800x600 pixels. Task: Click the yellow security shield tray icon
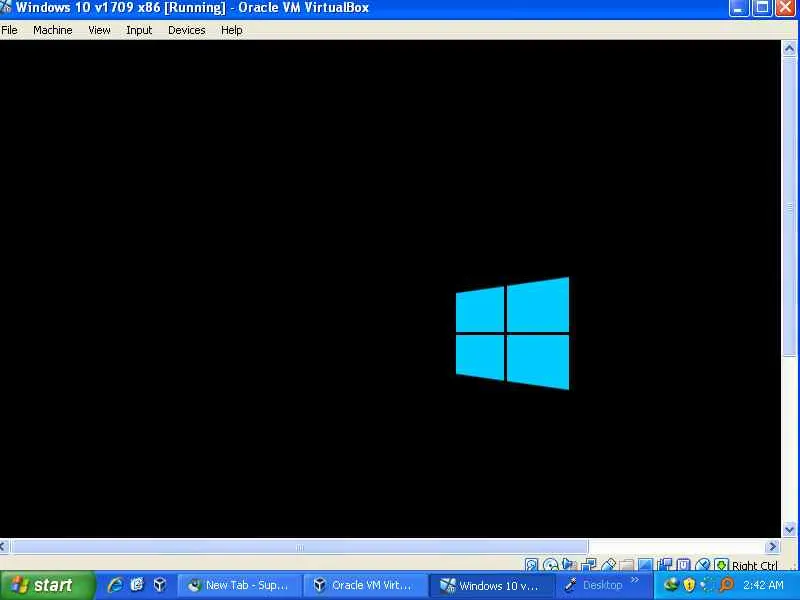(x=689, y=585)
